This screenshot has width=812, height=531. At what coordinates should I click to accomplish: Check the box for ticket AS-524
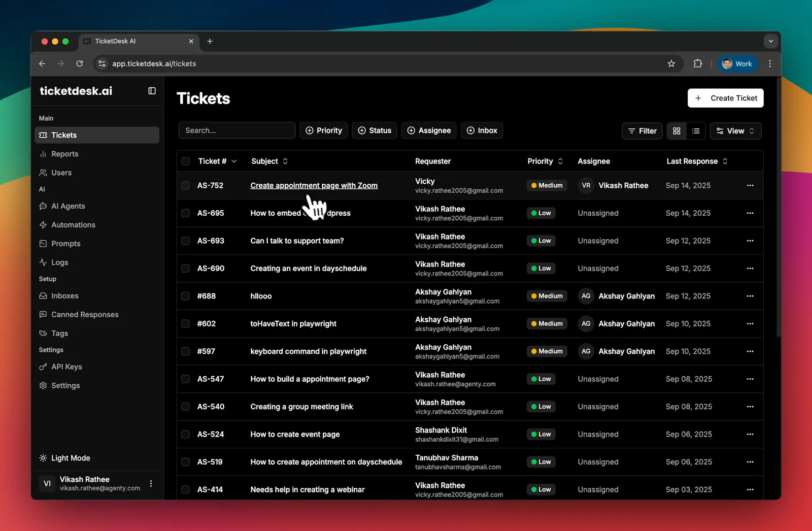click(186, 435)
